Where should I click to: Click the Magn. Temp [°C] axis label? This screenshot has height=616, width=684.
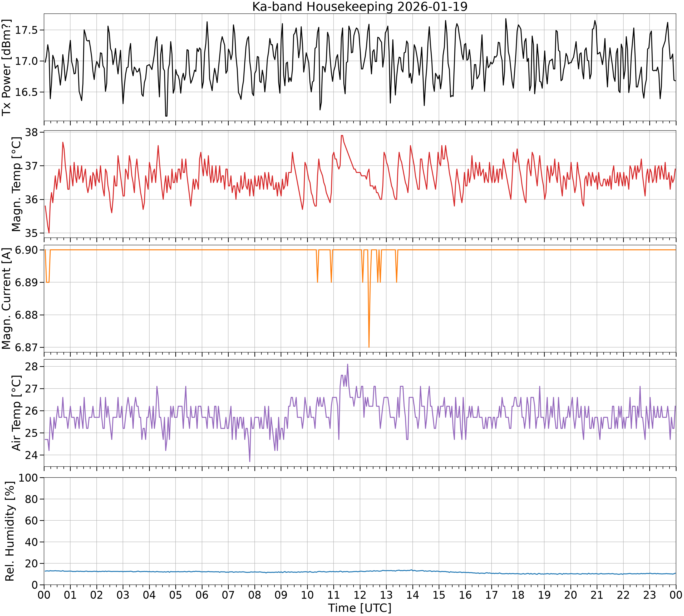click(x=16, y=184)
